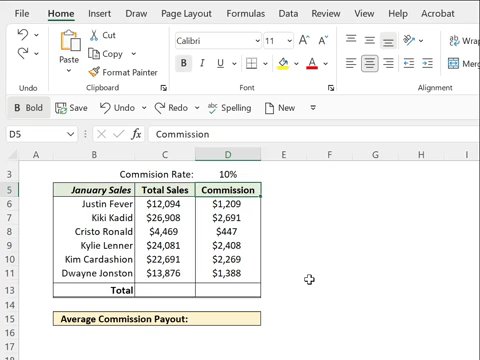Click the New document button
480x360 pixels.
click(280, 108)
